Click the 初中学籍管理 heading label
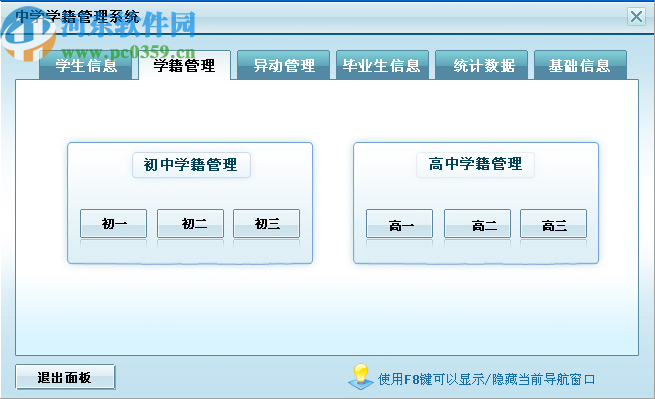655x399 pixels. tap(191, 165)
